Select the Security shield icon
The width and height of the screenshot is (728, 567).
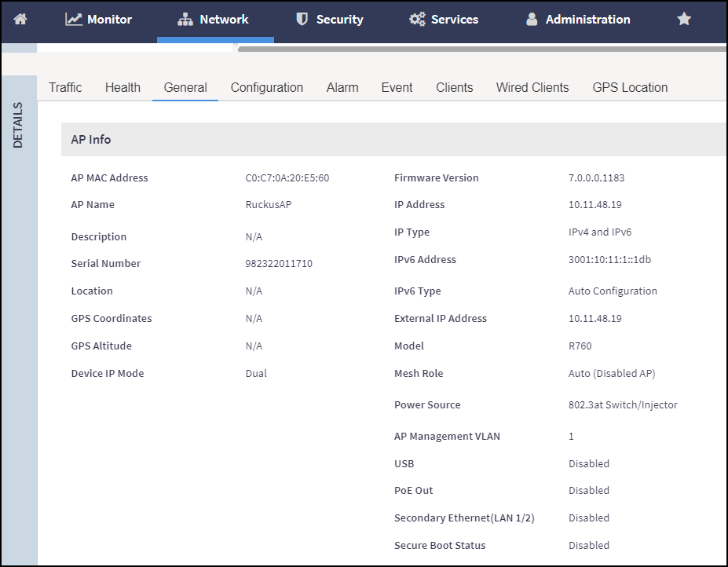302,19
